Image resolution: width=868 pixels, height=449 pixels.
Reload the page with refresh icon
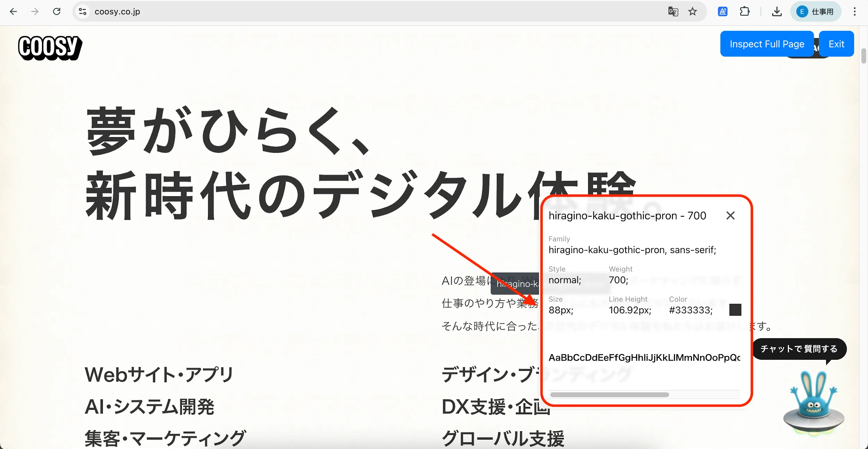(x=57, y=11)
